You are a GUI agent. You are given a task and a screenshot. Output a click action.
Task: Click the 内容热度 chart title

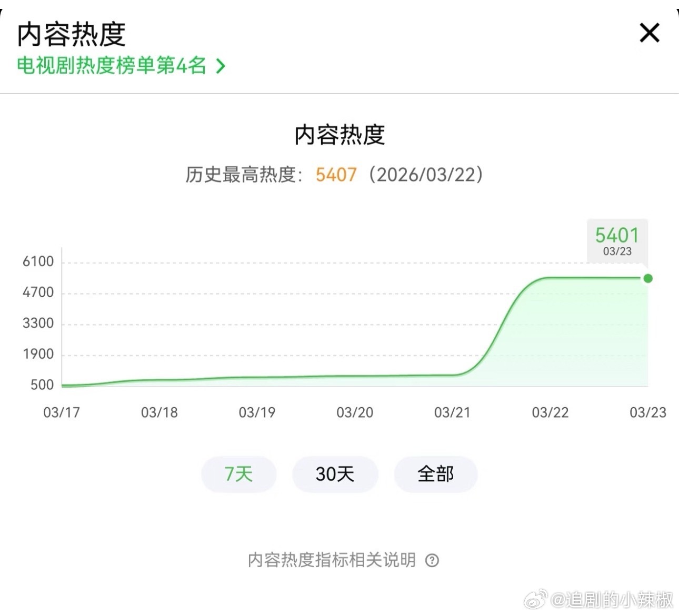click(339, 134)
